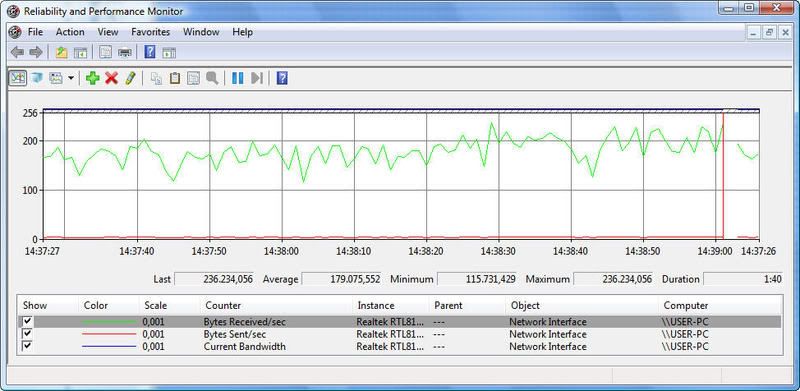The height and width of the screenshot is (391, 800).
Task: Open the Favorites menu
Action: point(151,32)
